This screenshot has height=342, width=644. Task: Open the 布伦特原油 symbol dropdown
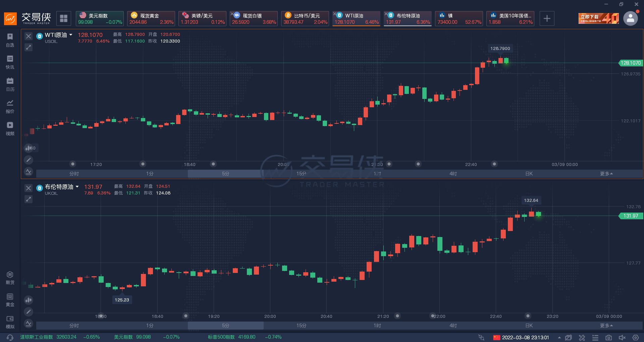pyautogui.click(x=77, y=187)
